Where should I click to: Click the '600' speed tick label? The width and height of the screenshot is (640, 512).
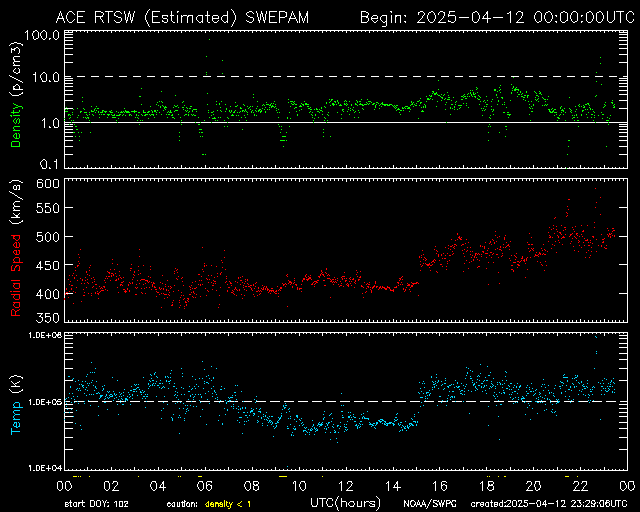(48, 183)
